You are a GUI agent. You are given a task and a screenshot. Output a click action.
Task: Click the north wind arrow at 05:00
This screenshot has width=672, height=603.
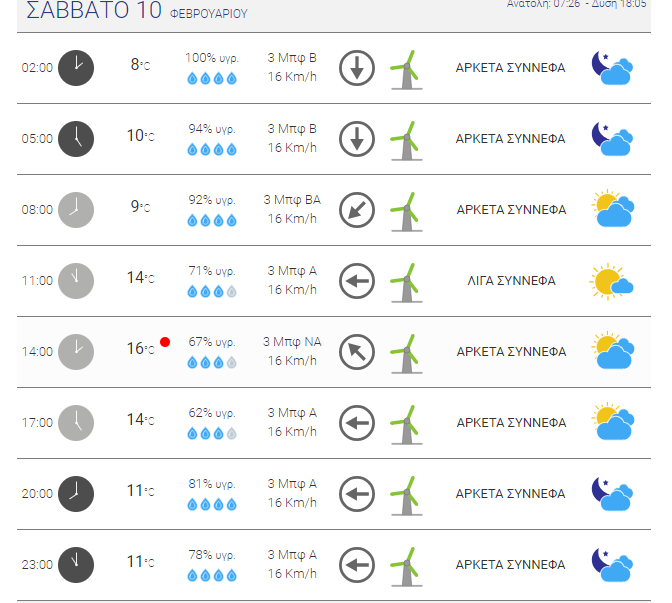[x=357, y=139]
